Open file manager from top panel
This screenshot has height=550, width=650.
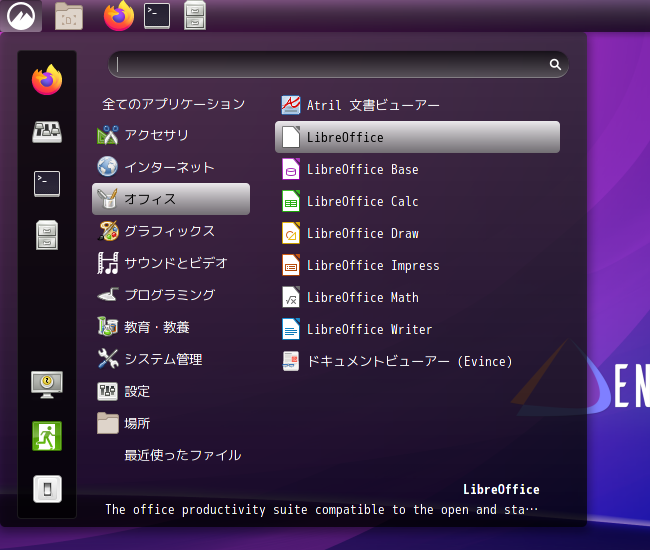click(69, 16)
